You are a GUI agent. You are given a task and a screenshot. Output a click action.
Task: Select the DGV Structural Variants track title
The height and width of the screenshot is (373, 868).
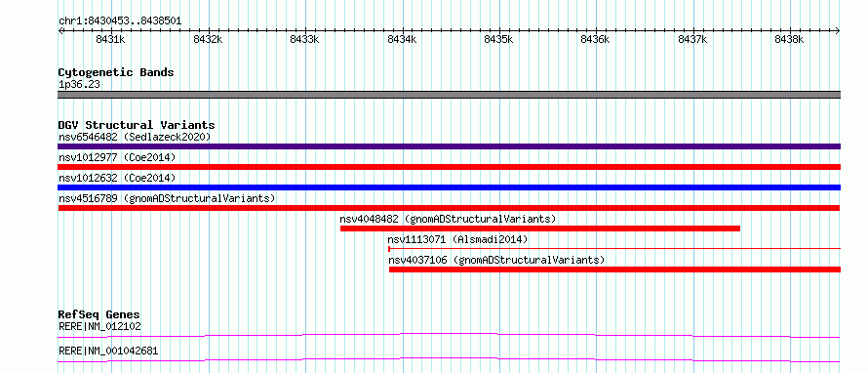[137, 125]
